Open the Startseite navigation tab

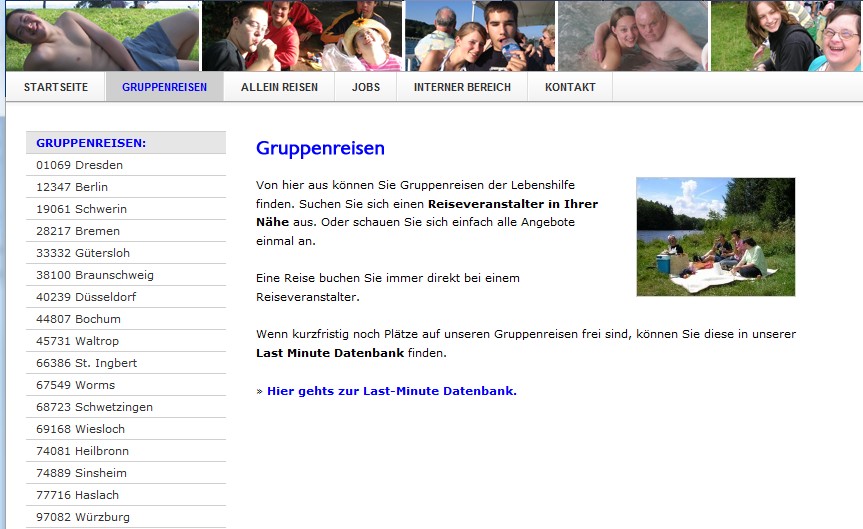[x=56, y=87]
